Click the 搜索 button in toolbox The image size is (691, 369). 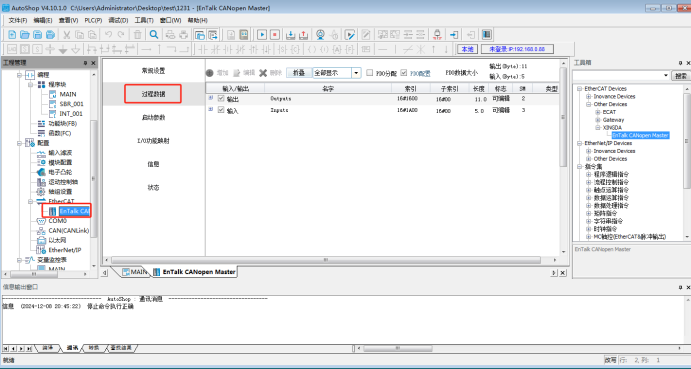(680, 76)
